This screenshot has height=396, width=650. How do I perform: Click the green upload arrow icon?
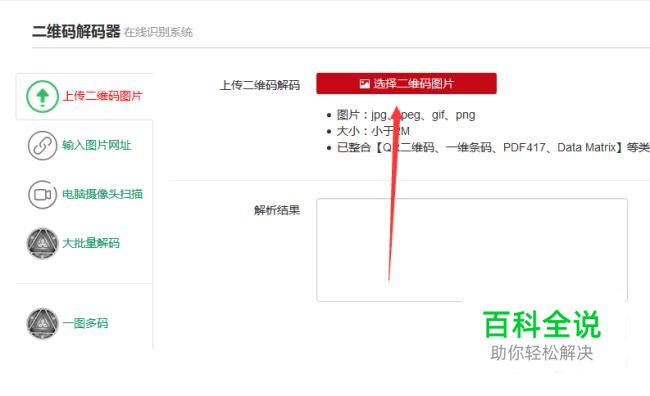(42, 96)
